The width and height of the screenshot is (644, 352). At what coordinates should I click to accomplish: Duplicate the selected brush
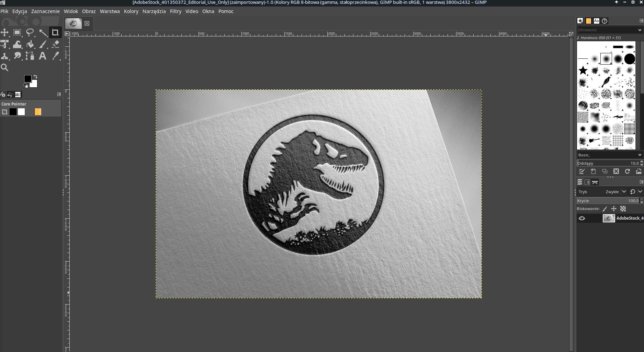click(605, 171)
